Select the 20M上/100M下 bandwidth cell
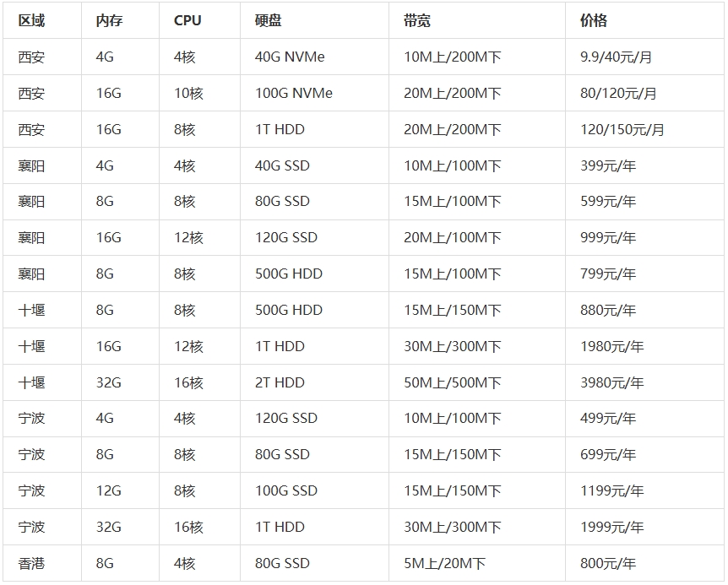This screenshot has height=585, width=728. tap(452, 238)
